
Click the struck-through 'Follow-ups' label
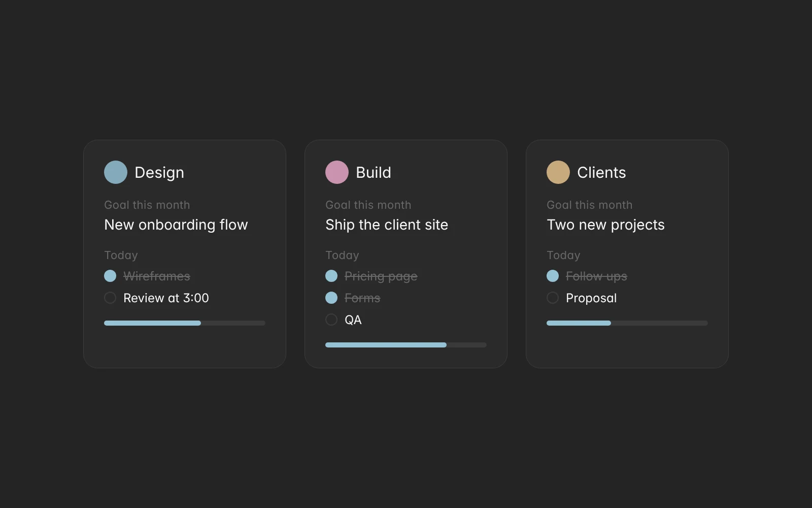[596, 276]
